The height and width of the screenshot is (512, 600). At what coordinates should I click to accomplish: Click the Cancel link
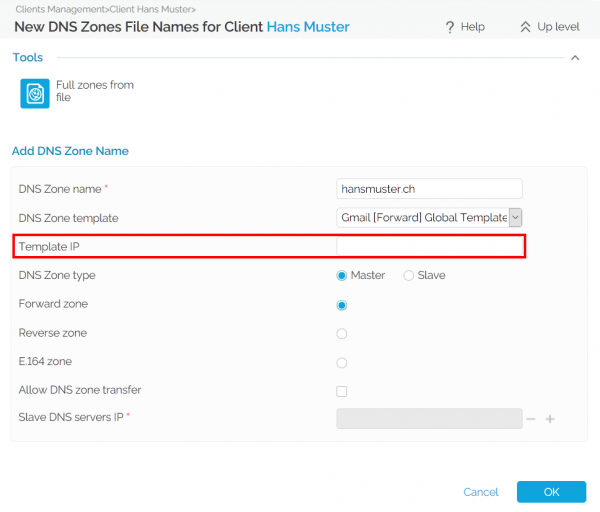coord(481,492)
